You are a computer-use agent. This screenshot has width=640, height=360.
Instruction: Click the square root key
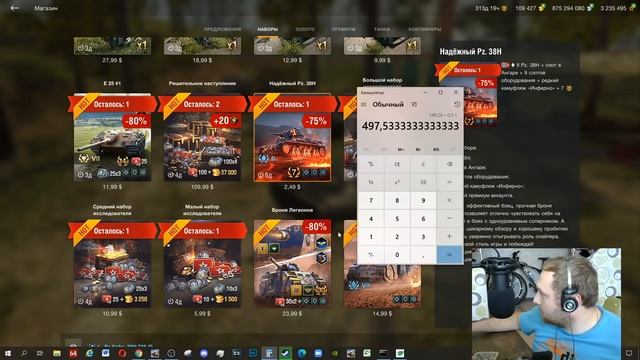click(x=423, y=182)
